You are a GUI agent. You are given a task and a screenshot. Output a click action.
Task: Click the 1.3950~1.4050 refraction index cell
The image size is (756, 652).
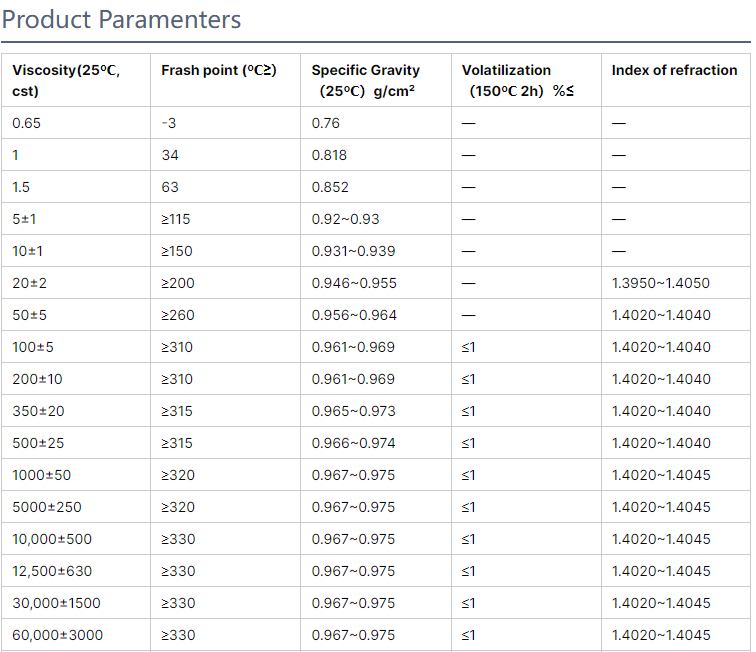click(x=661, y=283)
